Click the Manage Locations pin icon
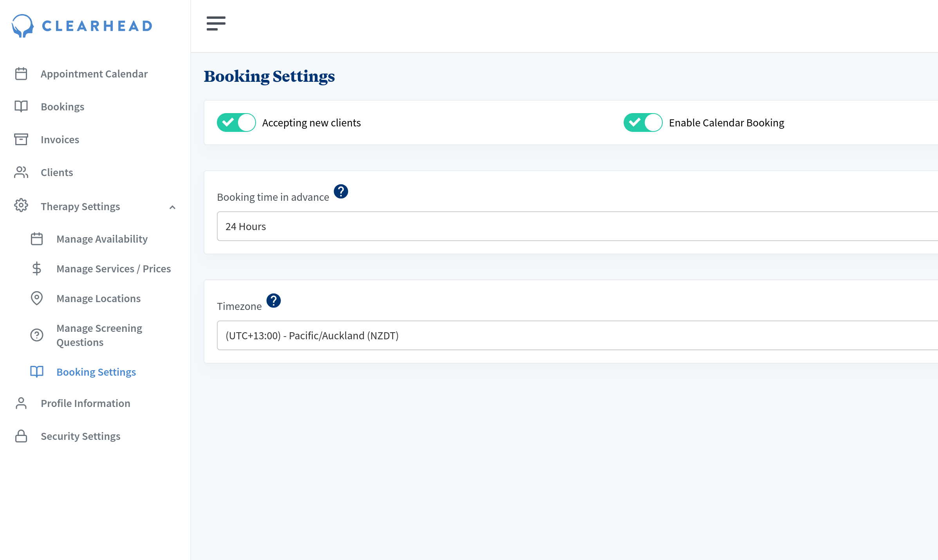Viewport: 938px width, 560px height. [x=37, y=298]
